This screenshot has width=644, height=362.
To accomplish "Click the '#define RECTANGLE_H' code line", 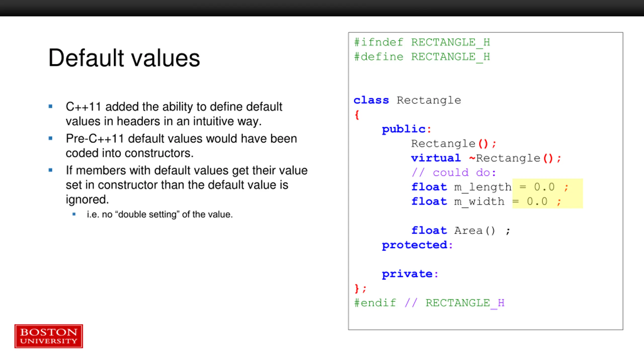I will pyautogui.click(x=422, y=57).
